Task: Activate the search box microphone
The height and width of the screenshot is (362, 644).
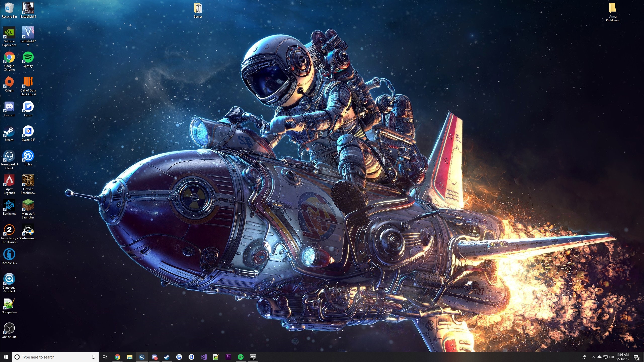Action: [93, 357]
